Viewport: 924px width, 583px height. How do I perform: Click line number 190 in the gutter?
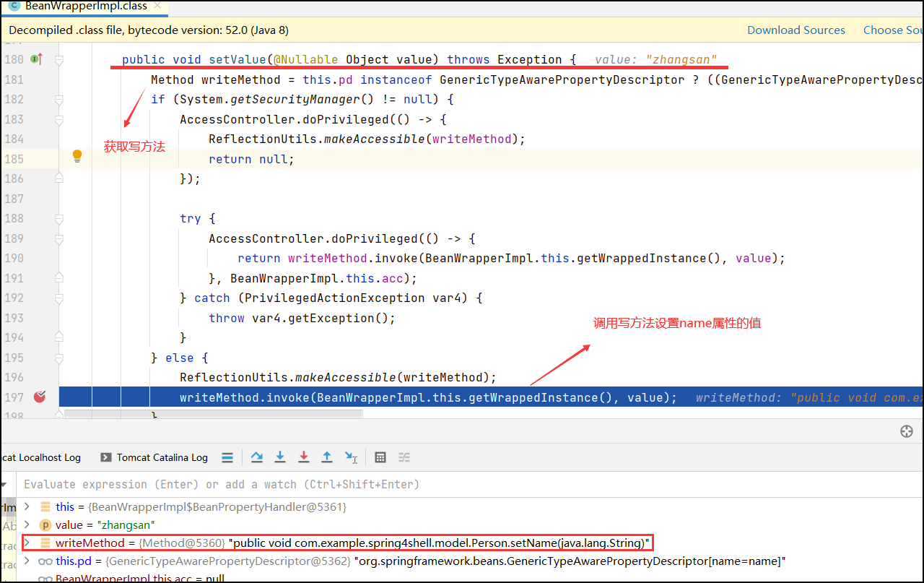[14, 258]
